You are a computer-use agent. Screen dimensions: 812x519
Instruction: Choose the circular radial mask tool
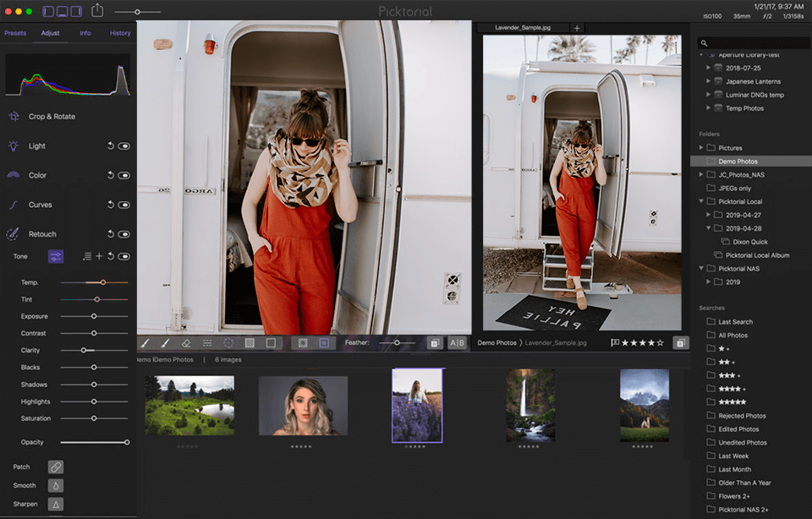coord(228,343)
